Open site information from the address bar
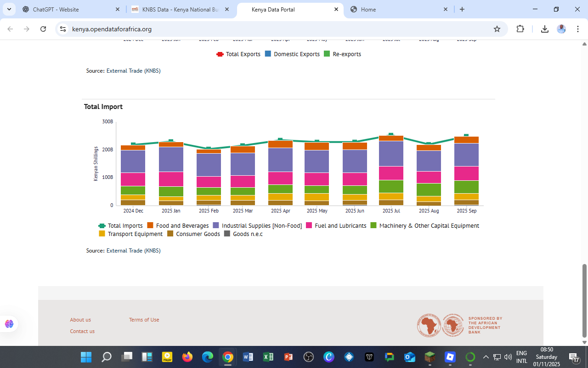This screenshot has height=368, width=588. (62, 29)
